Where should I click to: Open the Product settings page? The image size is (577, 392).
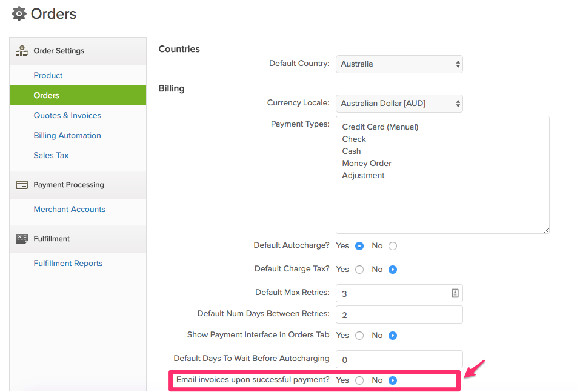(48, 75)
